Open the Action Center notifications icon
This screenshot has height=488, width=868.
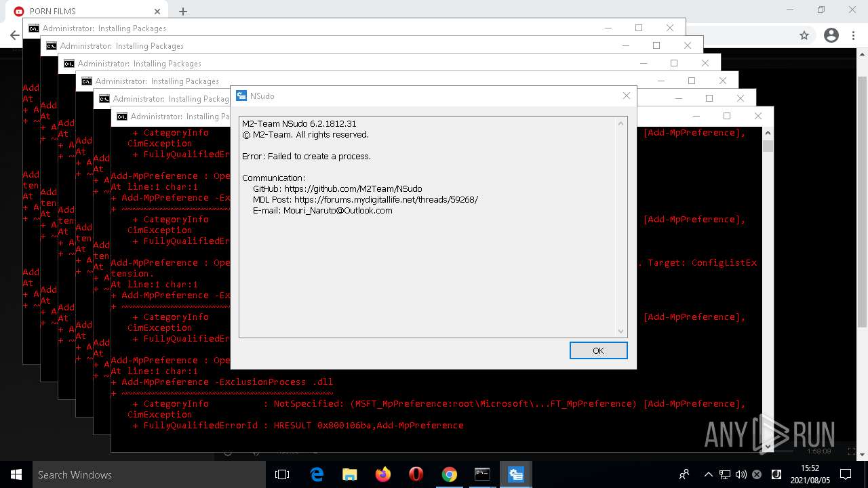tap(845, 474)
